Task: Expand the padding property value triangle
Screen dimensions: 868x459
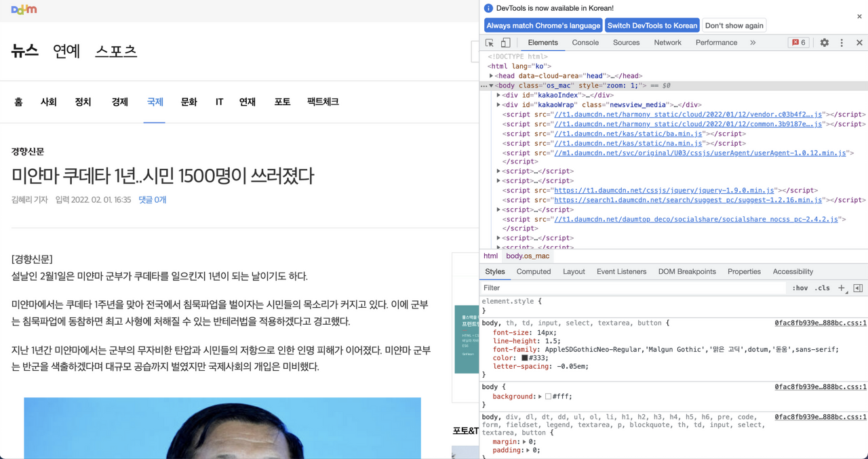Action: (528, 450)
